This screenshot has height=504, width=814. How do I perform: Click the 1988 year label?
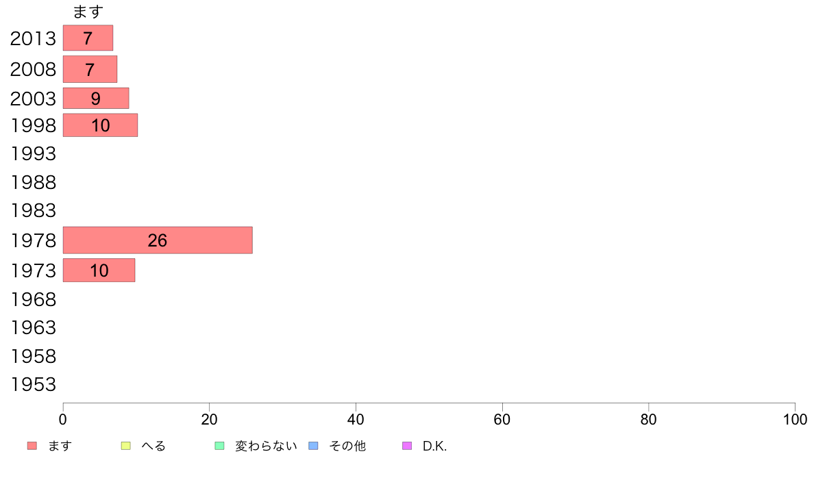point(33,183)
